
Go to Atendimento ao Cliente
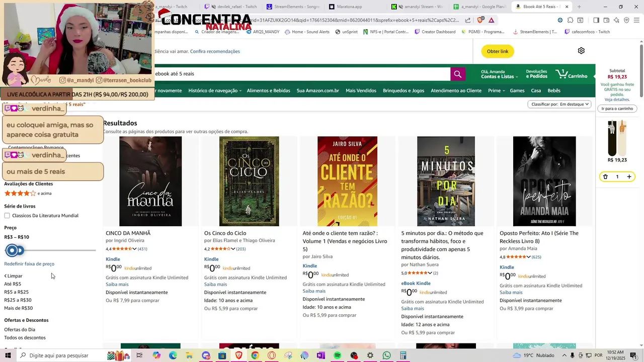(456, 90)
